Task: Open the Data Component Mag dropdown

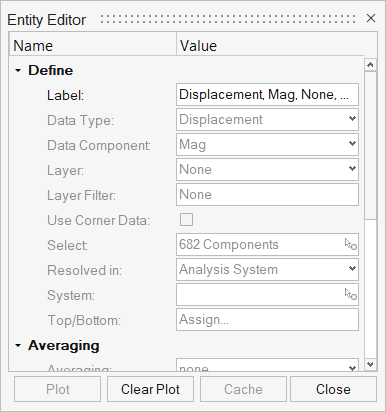Action: click(267, 145)
